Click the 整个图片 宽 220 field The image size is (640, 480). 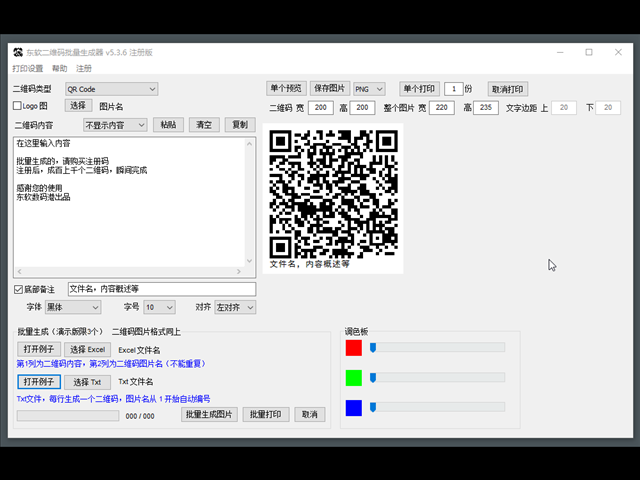[x=442, y=108]
